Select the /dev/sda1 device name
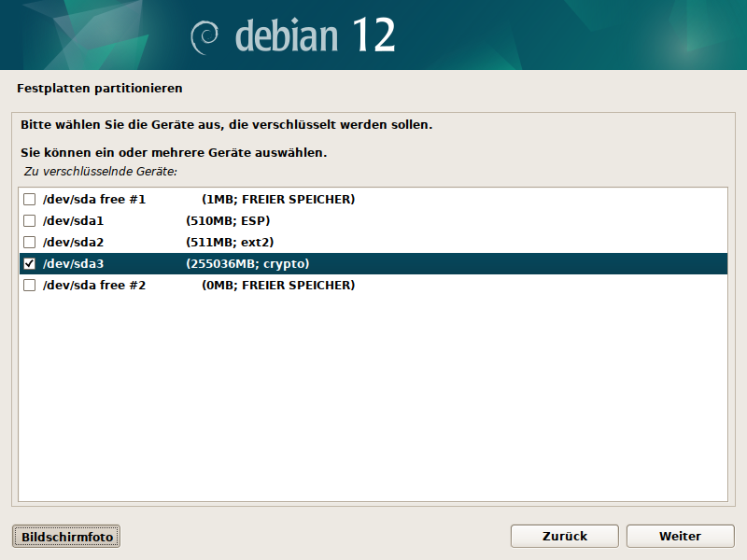This screenshot has width=747, height=560. [73, 221]
